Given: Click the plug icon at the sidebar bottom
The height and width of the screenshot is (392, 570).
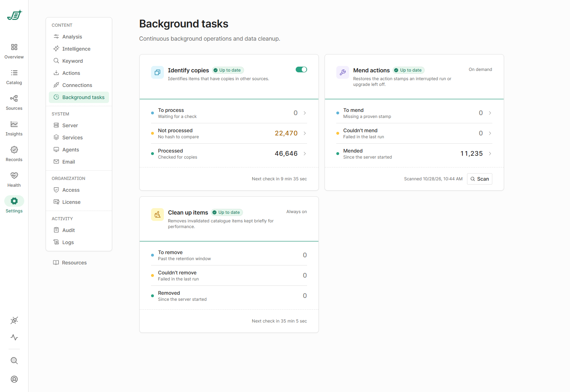Looking at the screenshot, I should click(14, 320).
